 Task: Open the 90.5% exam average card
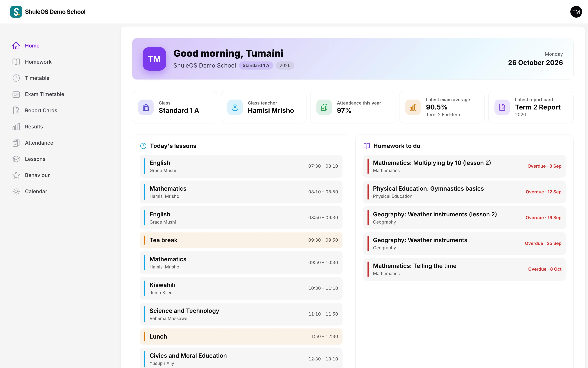[x=442, y=107]
